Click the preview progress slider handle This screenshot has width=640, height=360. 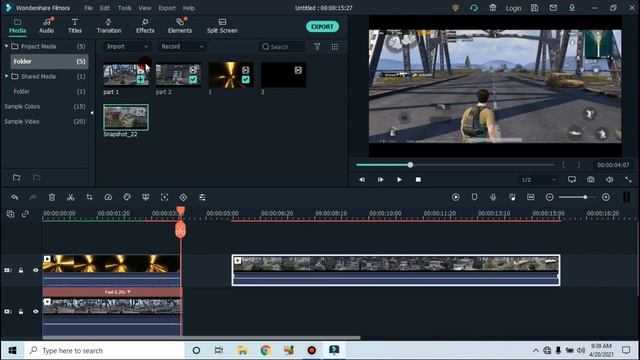click(x=410, y=165)
